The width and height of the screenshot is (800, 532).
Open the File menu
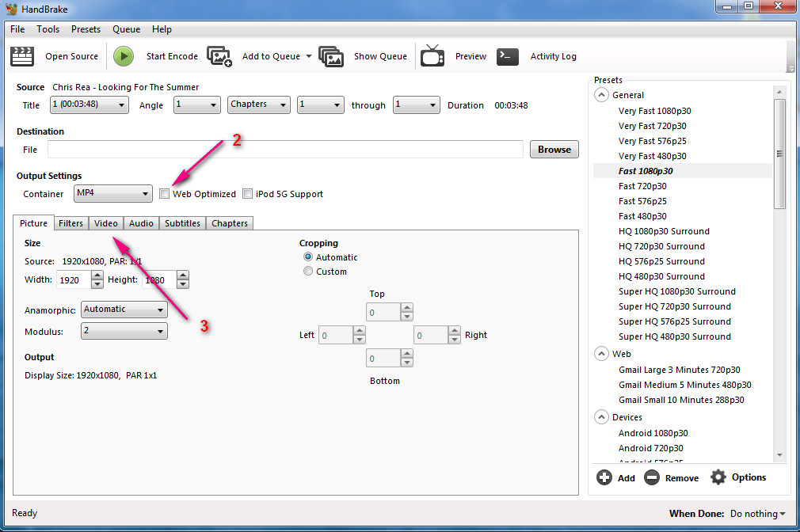pos(17,29)
